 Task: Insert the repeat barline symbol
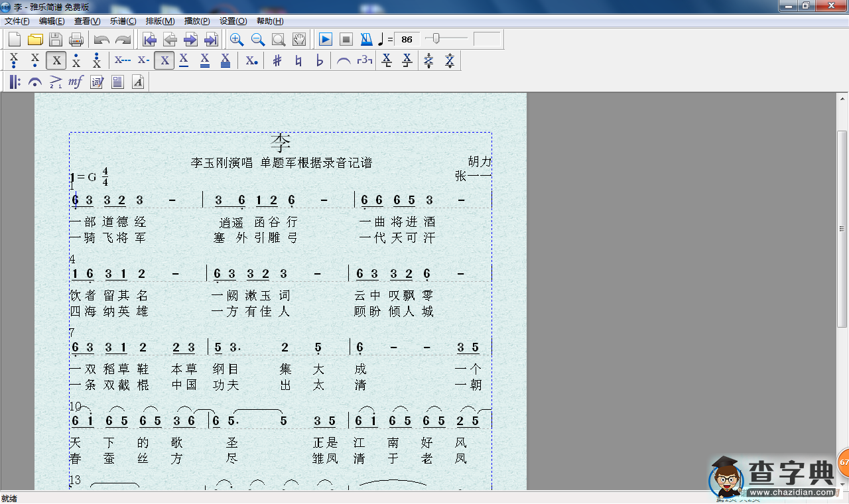click(x=15, y=82)
